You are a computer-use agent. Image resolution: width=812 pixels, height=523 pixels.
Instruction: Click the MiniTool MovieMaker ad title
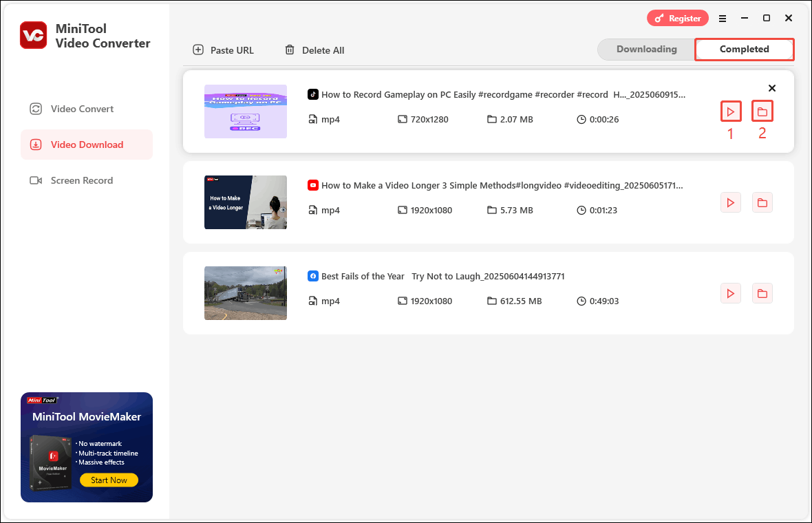(x=87, y=417)
